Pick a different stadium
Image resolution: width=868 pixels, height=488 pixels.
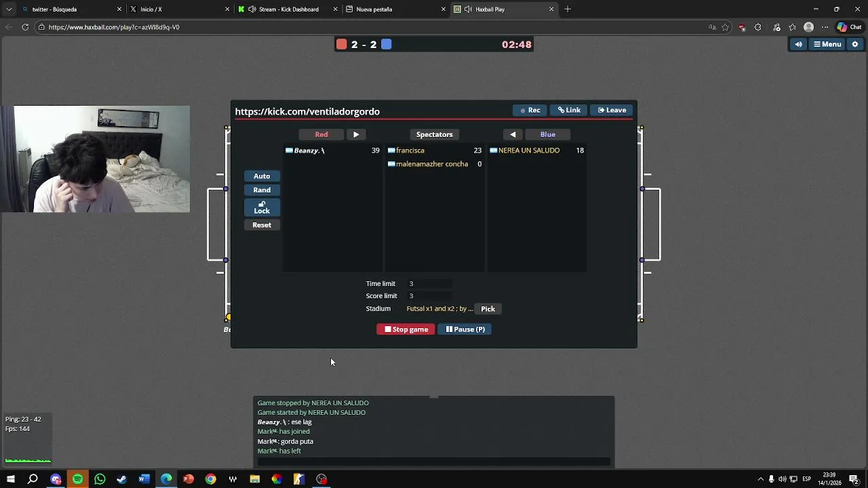[488, 308]
